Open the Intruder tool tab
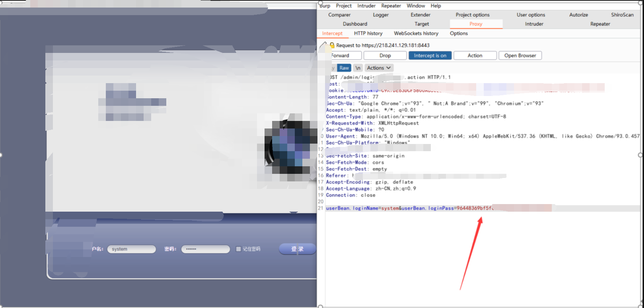 [x=534, y=24]
